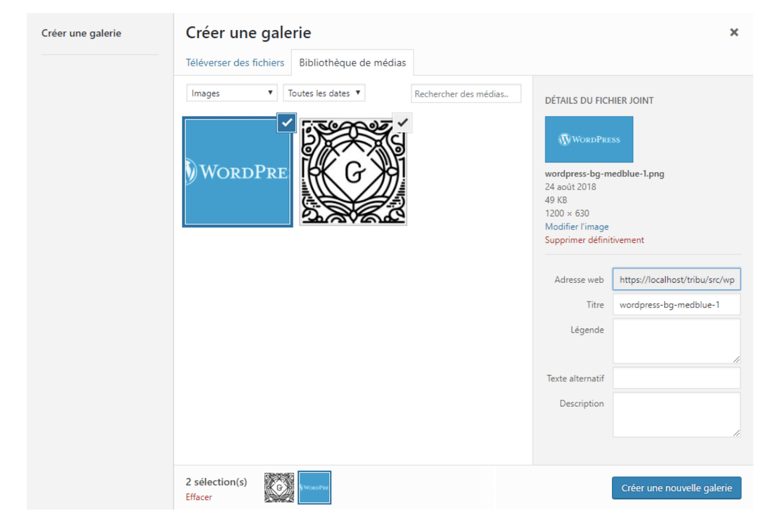The height and width of the screenshot is (532, 783).
Task: Switch to Téléverser des fichiers tab
Action: coord(234,63)
